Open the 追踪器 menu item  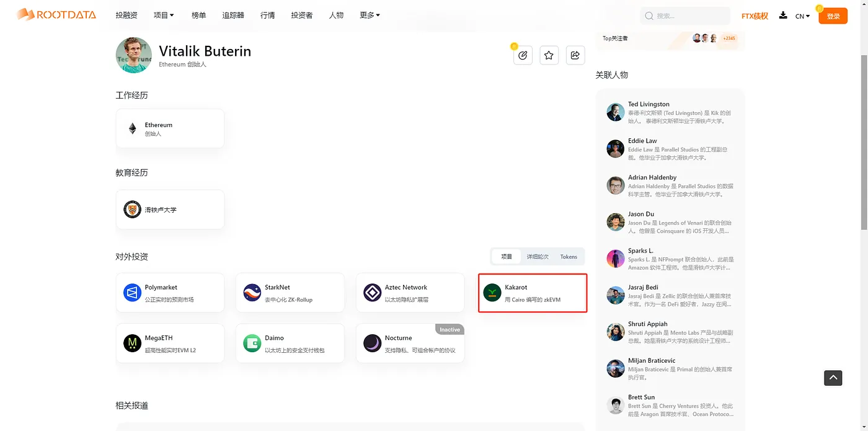coord(233,15)
